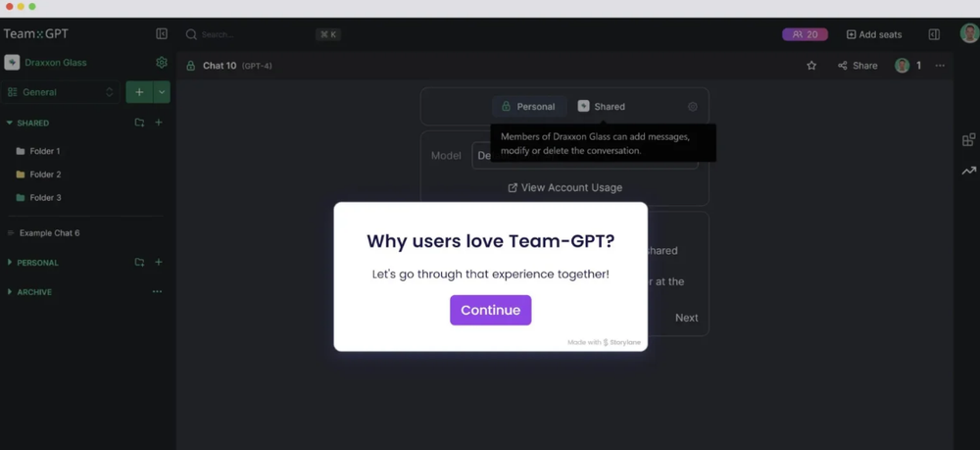Select the Shared chat tab
Viewport: 980px width, 450px height.
(602, 106)
